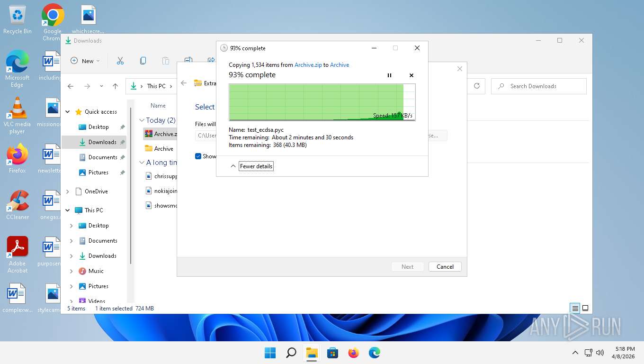Open the whichsecre image file icon
Image resolution: width=644 pixels, height=364 pixels.
[x=88, y=20]
